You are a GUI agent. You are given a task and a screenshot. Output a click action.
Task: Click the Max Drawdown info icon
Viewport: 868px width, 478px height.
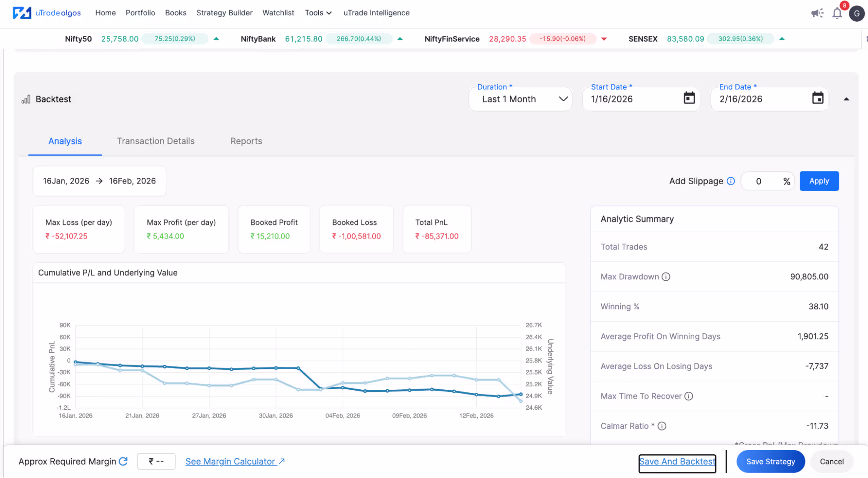pos(666,277)
